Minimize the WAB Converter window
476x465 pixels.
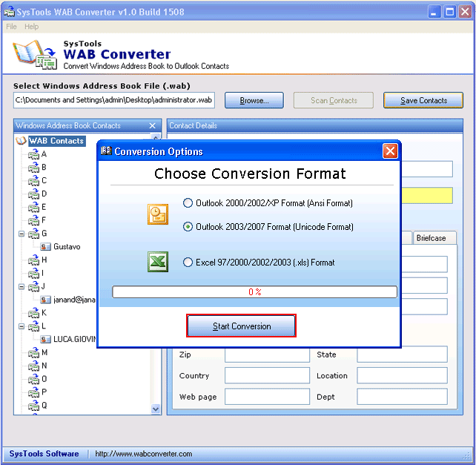434,12
